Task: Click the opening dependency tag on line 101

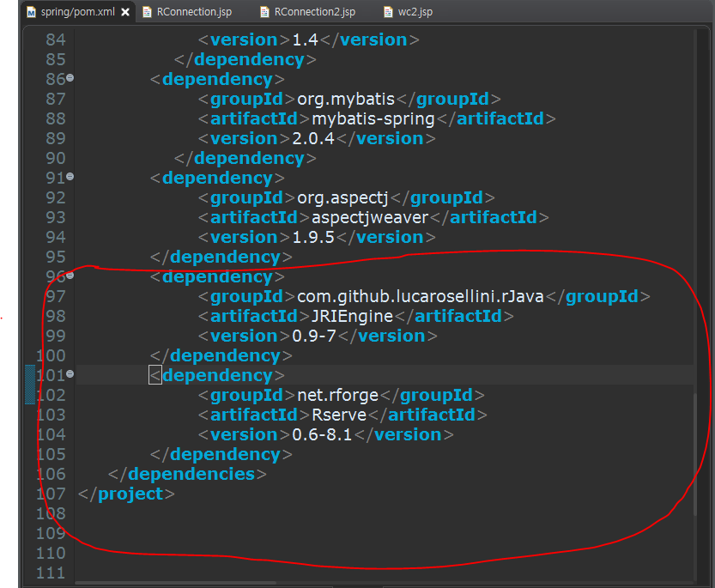Action: 217,375
